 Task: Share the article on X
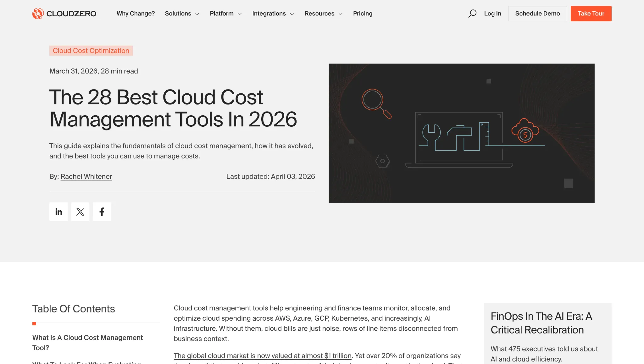point(80,212)
